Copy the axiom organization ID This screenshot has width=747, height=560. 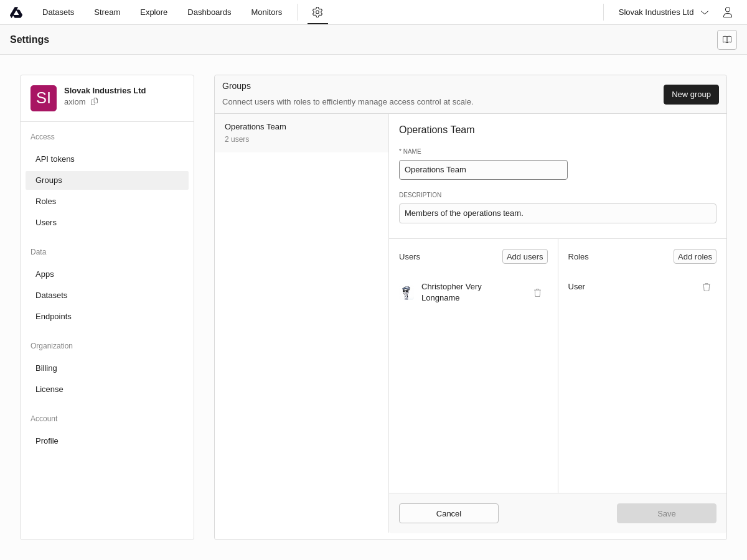[x=95, y=101]
